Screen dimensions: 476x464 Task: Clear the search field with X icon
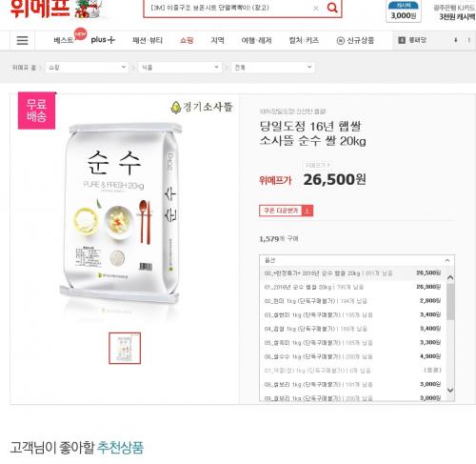[x=316, y=8]
